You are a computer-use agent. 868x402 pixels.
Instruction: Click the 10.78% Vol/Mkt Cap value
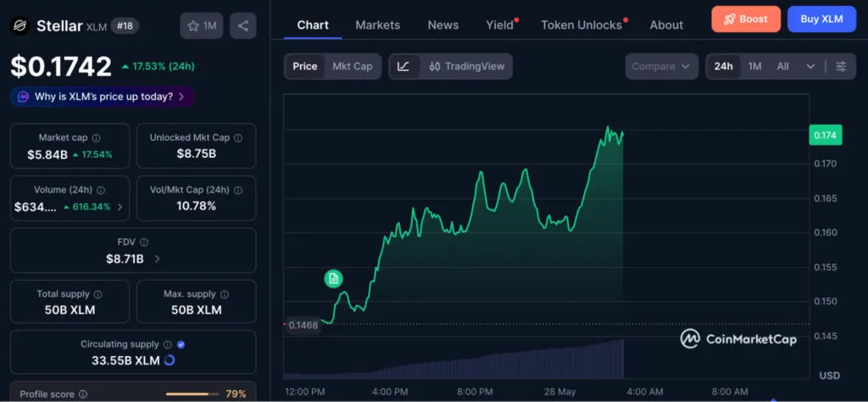[196, 206]
